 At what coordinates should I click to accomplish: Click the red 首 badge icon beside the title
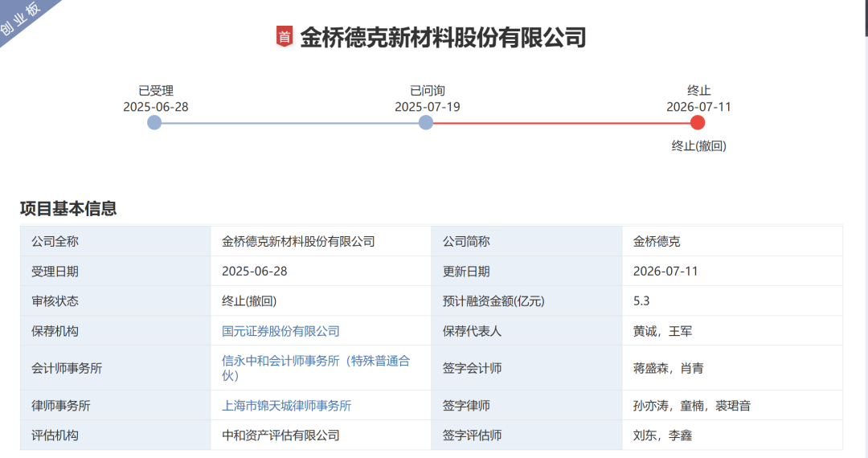284,37
